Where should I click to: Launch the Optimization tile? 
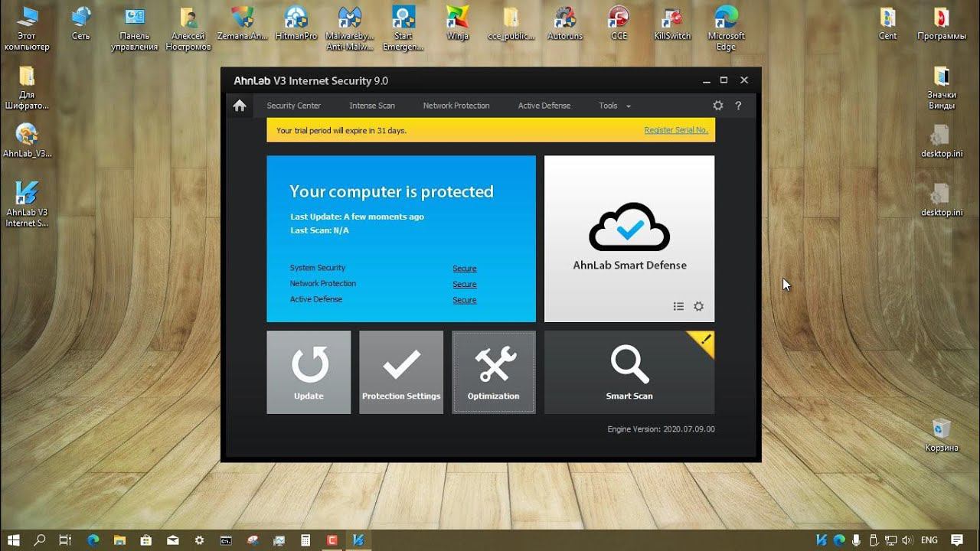tap(494, 372)
